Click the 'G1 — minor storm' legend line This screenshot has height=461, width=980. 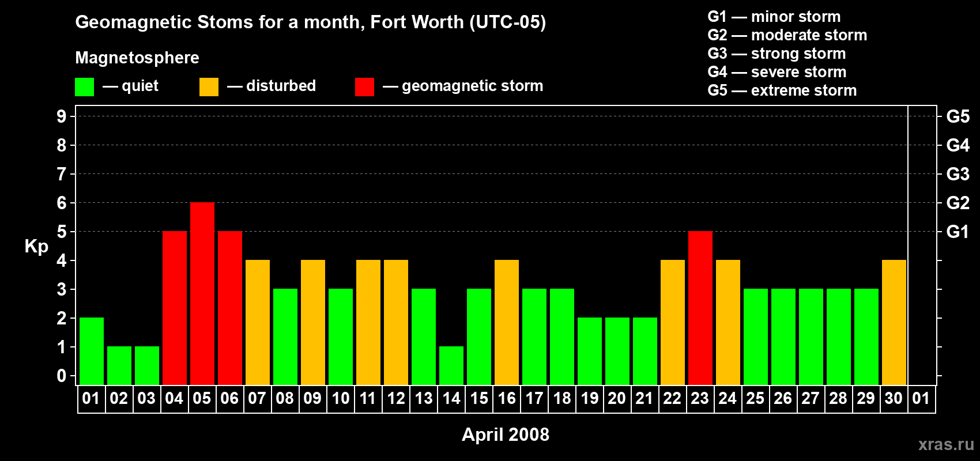pos(774,17)
